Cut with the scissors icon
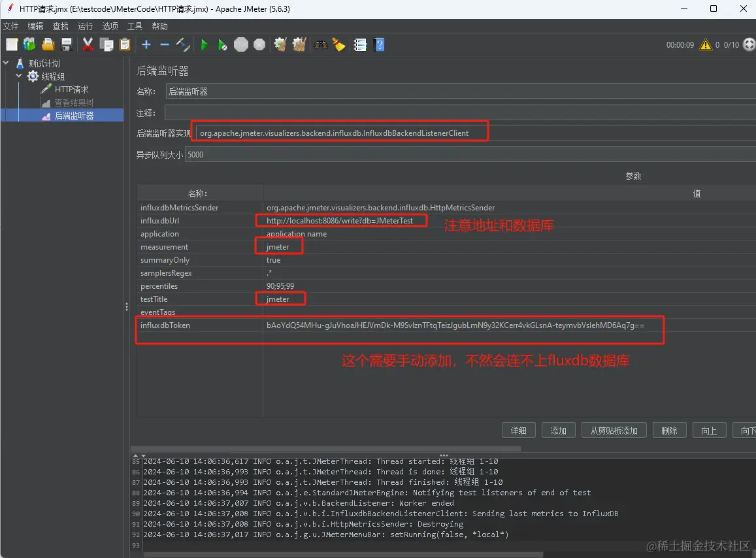This screenshot has width=756, height=558. pyautogui.click(x=88, y=45)
